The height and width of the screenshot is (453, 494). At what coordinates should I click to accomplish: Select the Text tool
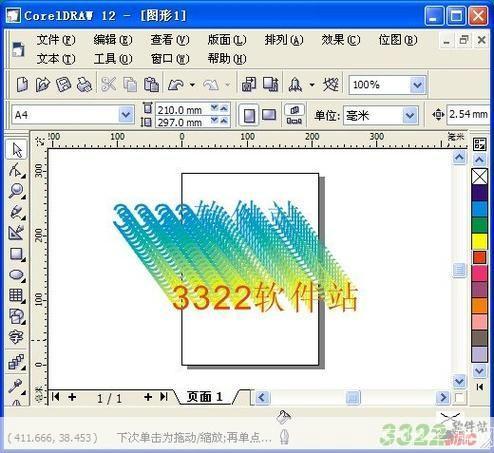16,337
